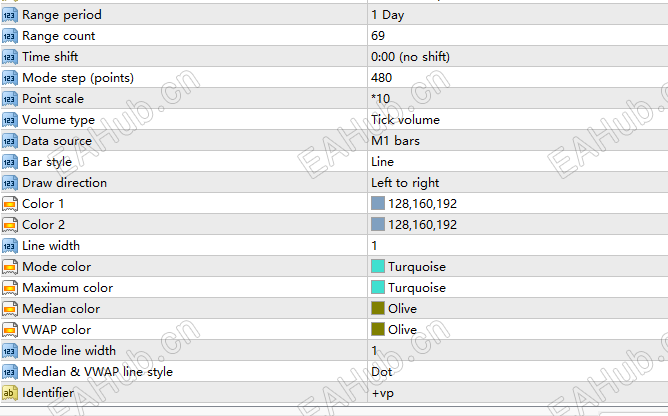Screen dimensions: 668x416
Task: Click the color icon beside Color 2
Action: click(x=10, y=225)
